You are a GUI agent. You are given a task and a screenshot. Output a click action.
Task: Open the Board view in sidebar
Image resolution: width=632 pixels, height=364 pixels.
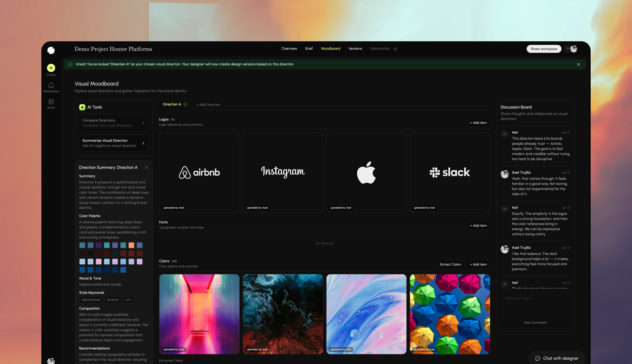(x=51, y=102)
